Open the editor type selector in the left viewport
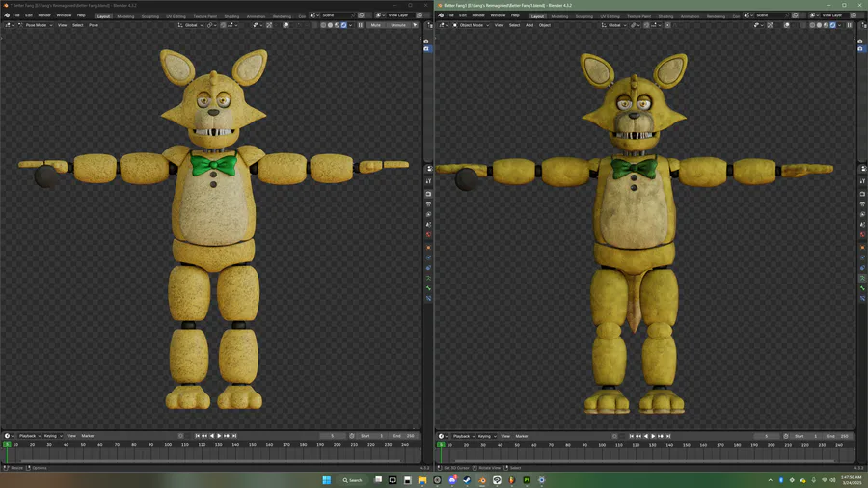 (x=9, y=25)
